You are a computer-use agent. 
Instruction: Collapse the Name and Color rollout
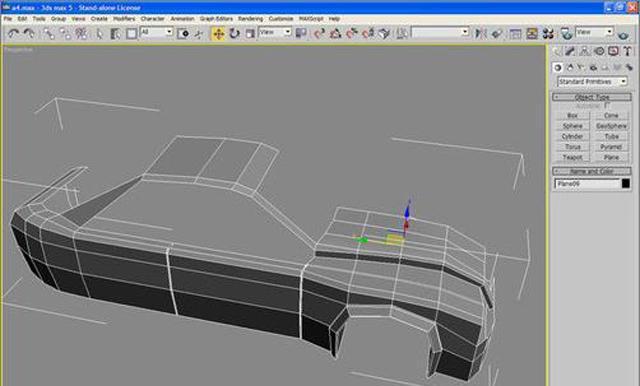tap(592, 171)
